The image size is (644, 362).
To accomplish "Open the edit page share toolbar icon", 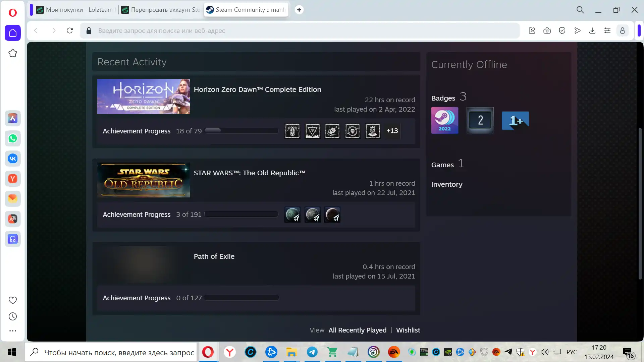I will point(532,31).
